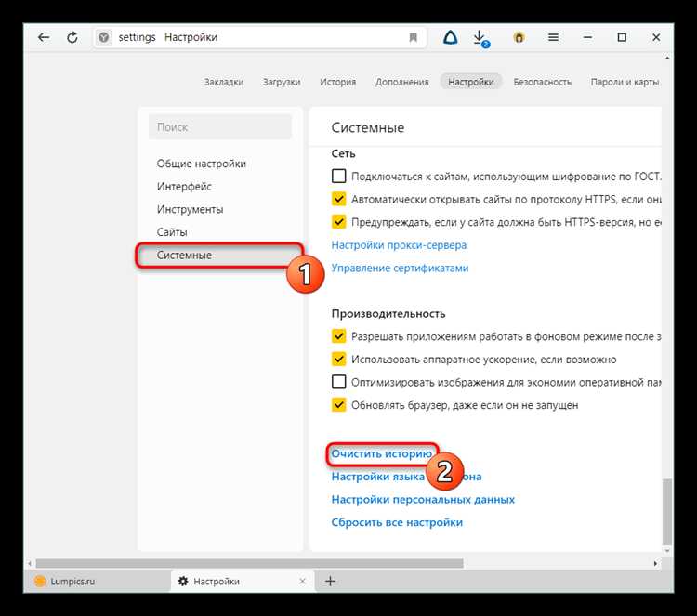
Task: Open Настройки персональных данных link
Action: (423, 500)
